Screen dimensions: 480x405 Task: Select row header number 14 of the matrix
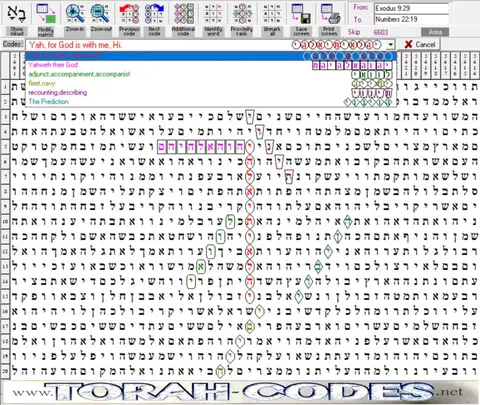(5, 281)
